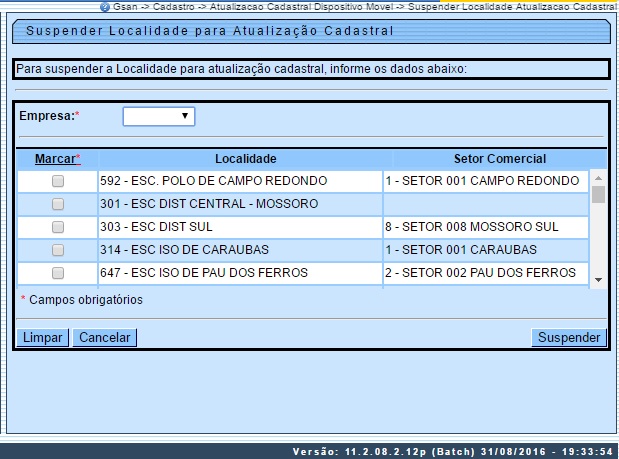Tick the checkbox for 303 - ESC DIST SUL
This screenshot has width=619, height=459.
pyautogui.click(x=58, y=227)
